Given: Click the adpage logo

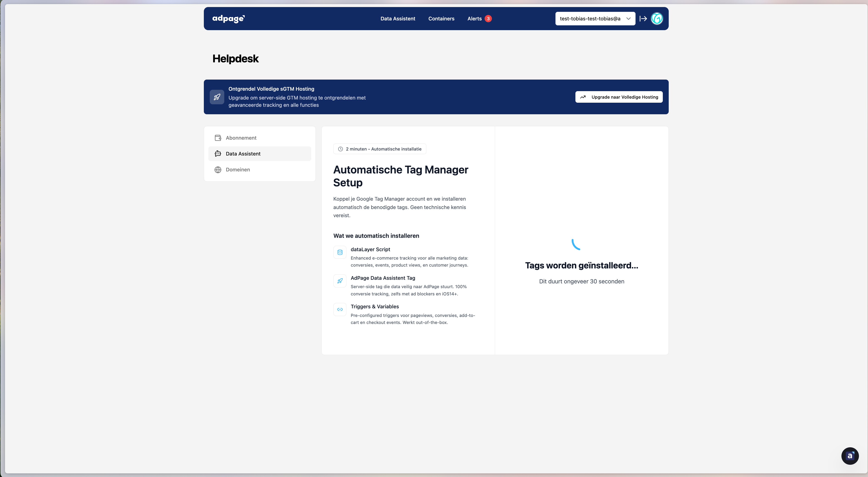Looking at the screenshot, I should click(228, 19).
